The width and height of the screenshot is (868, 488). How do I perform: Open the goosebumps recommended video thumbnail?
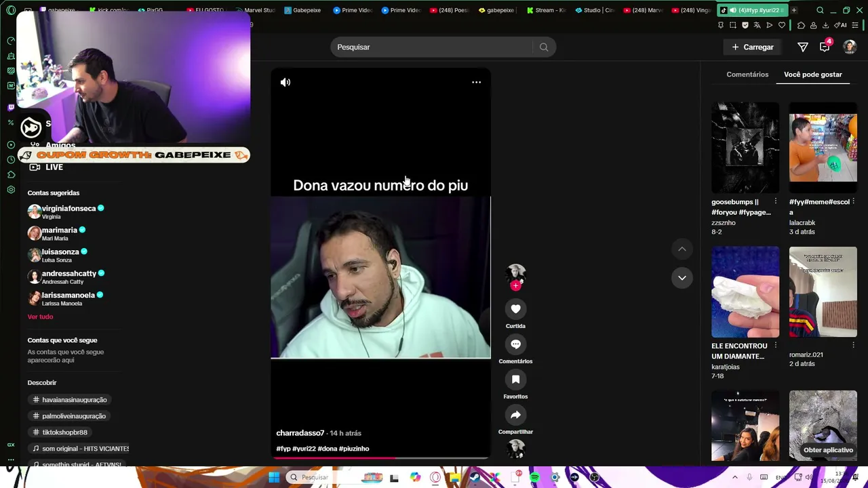(x=745, y=148)
